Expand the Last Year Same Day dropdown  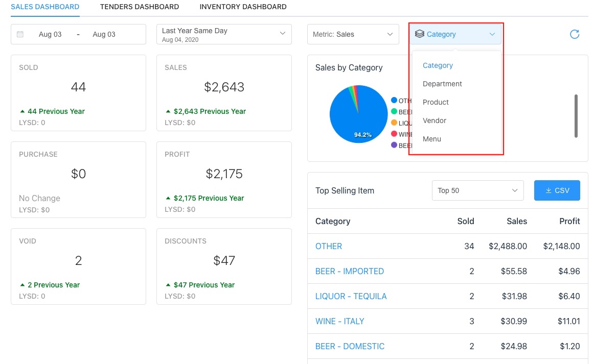click(x=224, y=34)
